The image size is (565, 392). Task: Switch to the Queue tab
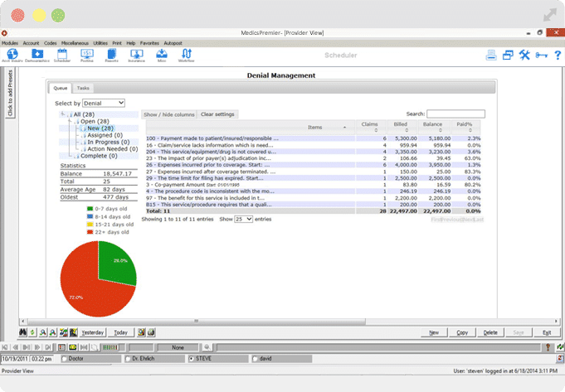point(61,88)
